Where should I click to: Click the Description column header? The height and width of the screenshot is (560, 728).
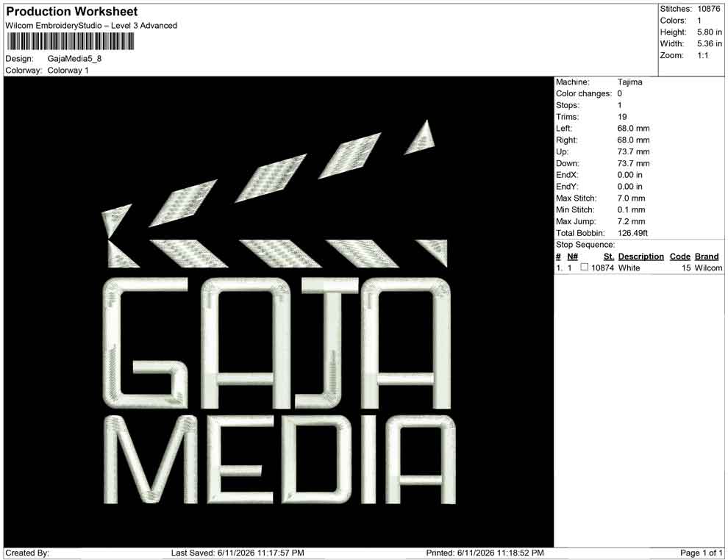(641, 256)
